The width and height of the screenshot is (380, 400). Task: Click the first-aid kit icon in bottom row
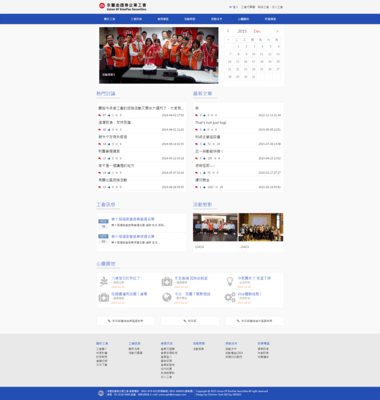click(x=104, y=297)
